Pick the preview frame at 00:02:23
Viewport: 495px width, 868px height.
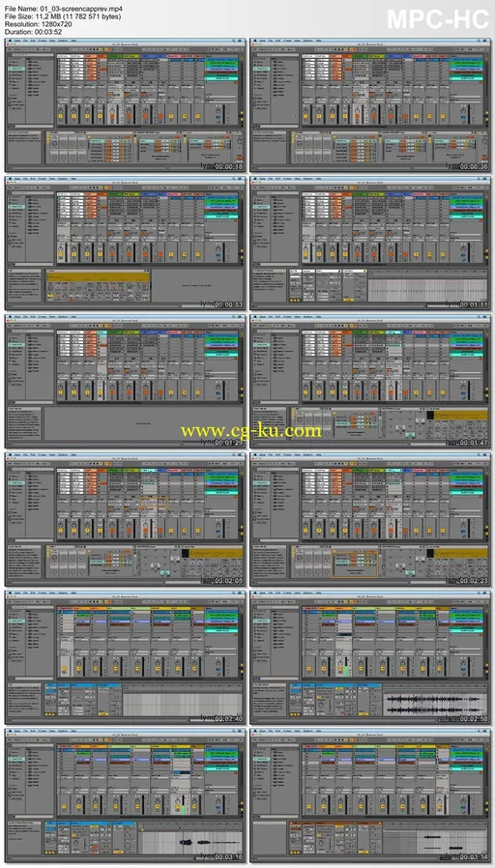point(370,519)
